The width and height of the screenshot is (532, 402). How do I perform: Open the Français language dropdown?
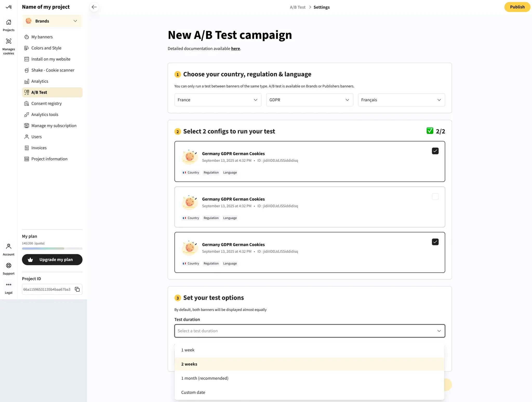pos(401,100)
